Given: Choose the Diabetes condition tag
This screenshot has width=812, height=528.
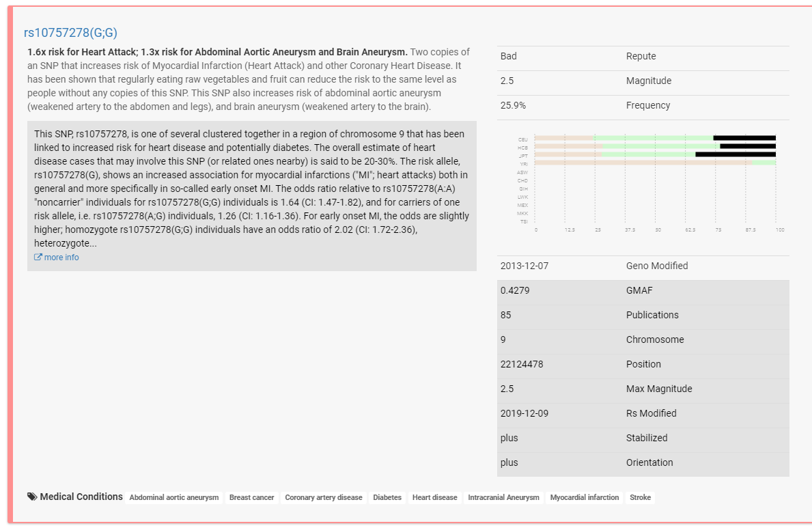Looking at the screenshot, I should (387, 497).
